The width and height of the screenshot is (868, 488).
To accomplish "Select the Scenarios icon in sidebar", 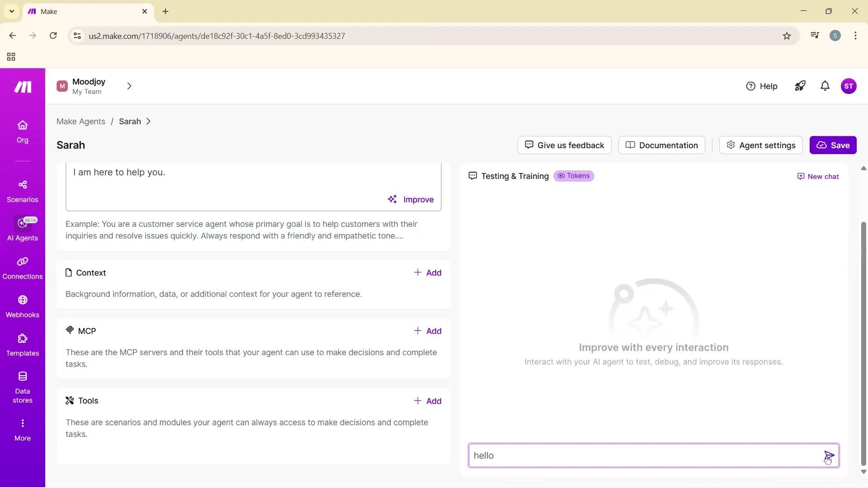I will coord(22,191).
